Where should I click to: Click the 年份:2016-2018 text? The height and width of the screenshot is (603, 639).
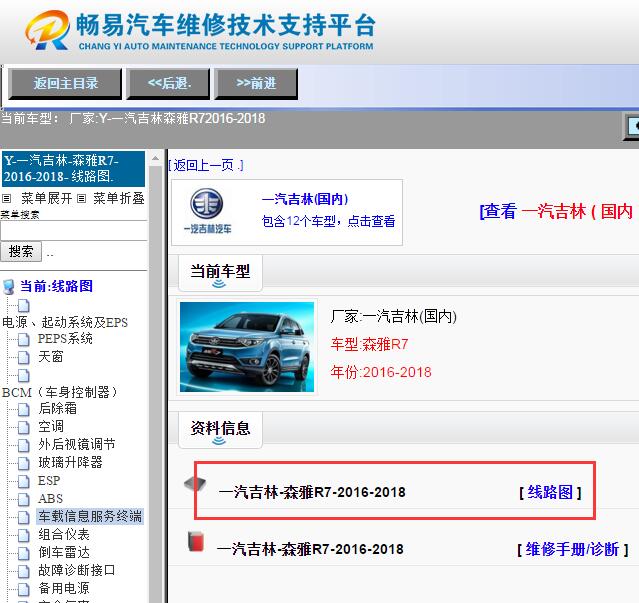point(381,372)
